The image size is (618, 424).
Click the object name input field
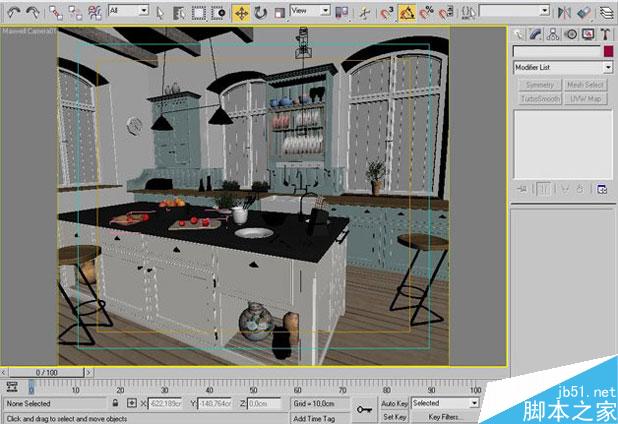click(x=556, y=51)
